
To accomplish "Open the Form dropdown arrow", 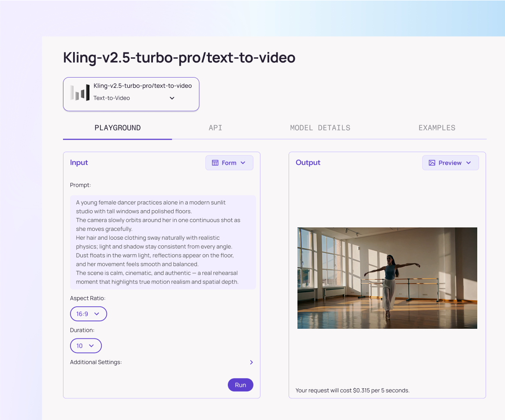I will [x=243, y=163].
